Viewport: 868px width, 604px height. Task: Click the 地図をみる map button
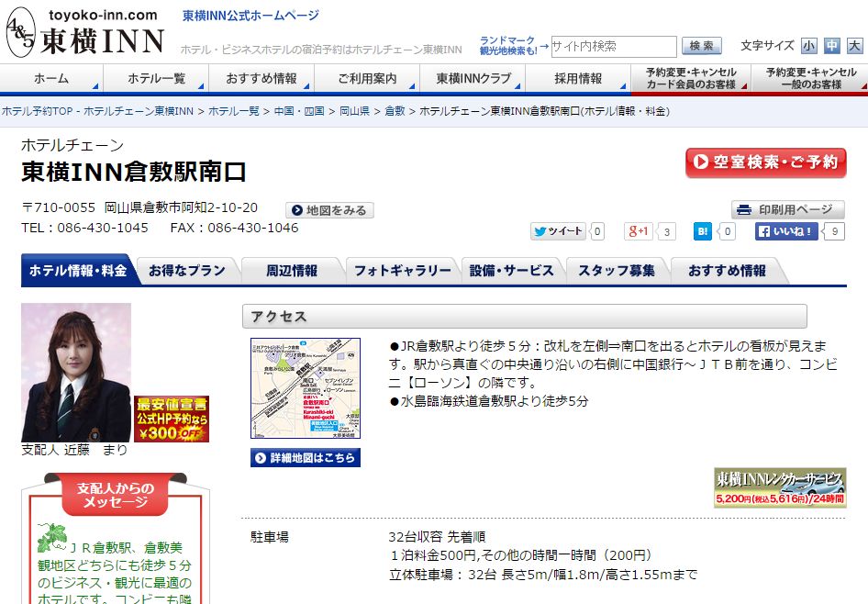click(329, 210)
